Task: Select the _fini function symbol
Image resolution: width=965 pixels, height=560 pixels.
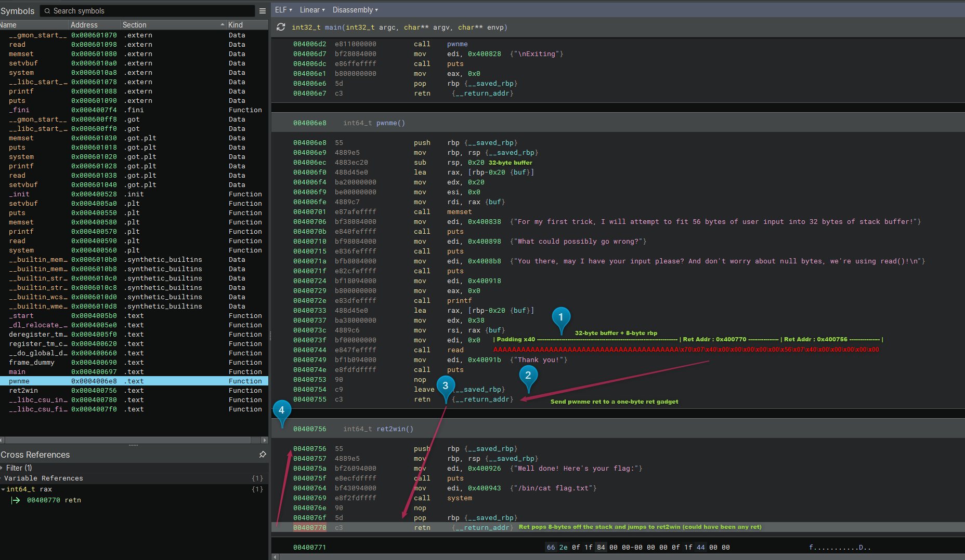Action: pos(134,110)
